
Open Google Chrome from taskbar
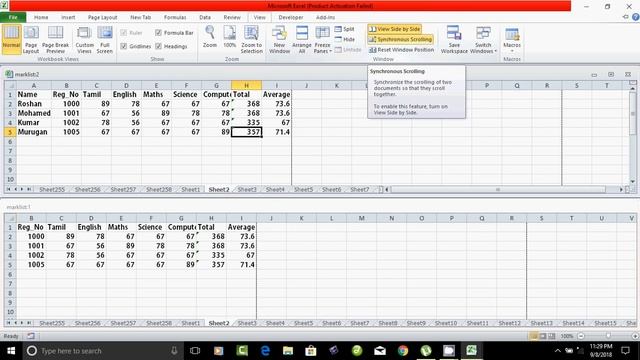coord(403,351)
